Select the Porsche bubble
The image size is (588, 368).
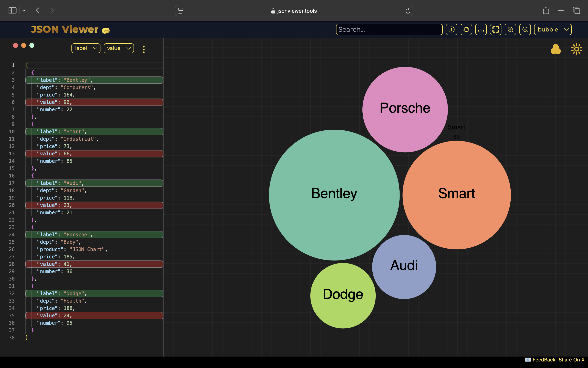coord(405,110)
